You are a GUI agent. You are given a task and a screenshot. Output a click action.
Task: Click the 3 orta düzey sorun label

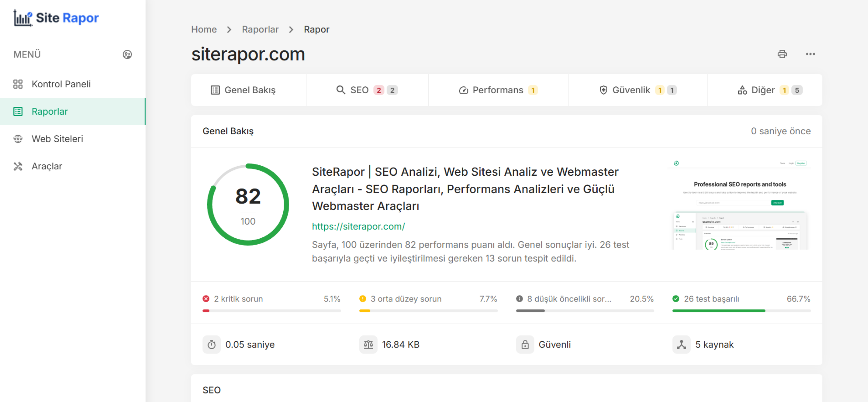pos(406,299)
